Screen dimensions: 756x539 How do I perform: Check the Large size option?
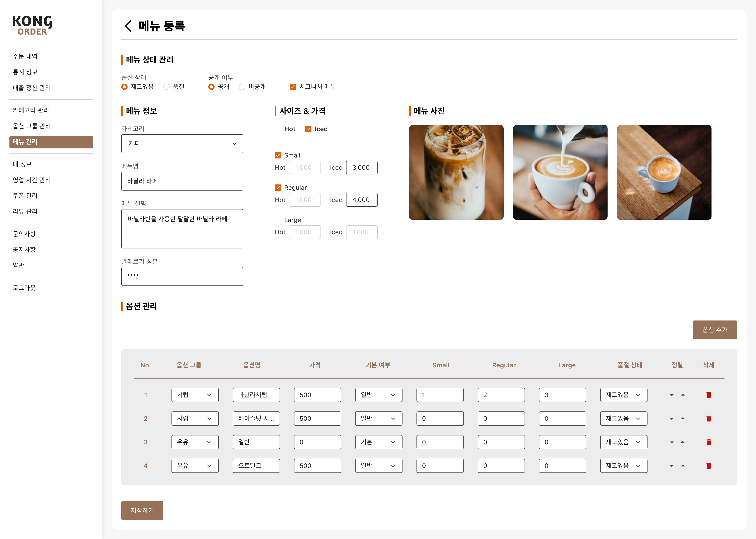tap(278, 220)
